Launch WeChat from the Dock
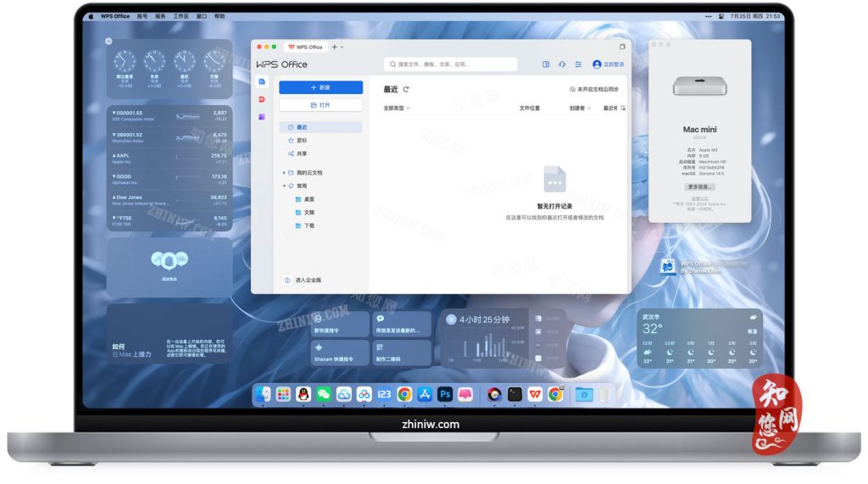Image resolution: width=868 pixels, height=484 pixels. pyautogui.click(x=323, y=394)
